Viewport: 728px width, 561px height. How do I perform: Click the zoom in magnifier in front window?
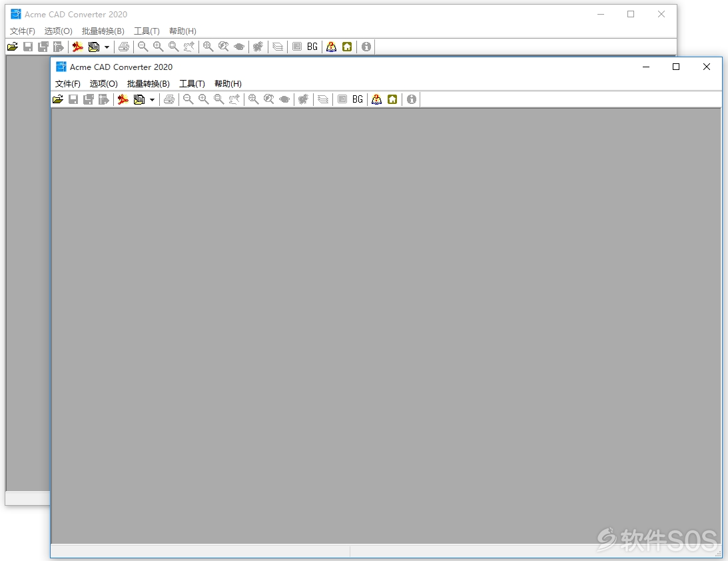[x=203, y=99]
